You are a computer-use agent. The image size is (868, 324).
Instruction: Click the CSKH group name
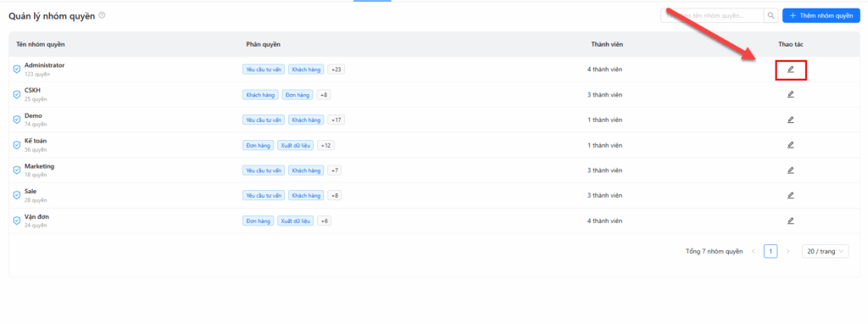pyautogui.click(x=32, y=90)
